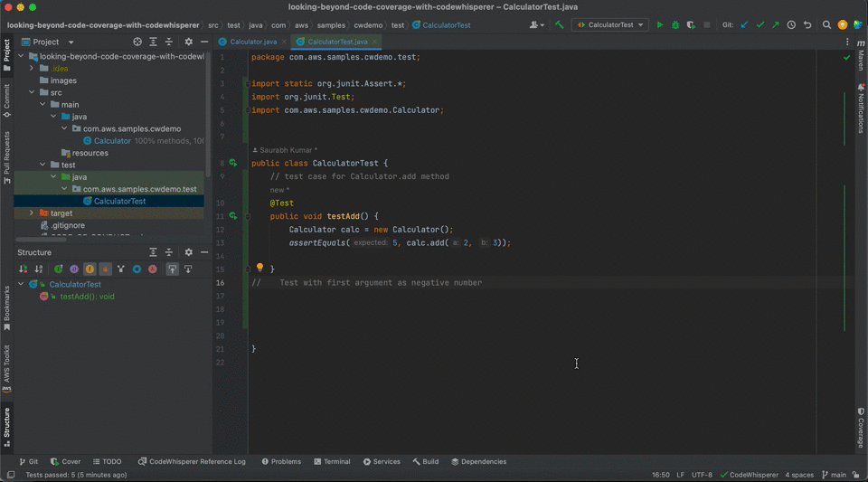Open Project panel gear options
The image size is (868, 482).
click(189, 43)
